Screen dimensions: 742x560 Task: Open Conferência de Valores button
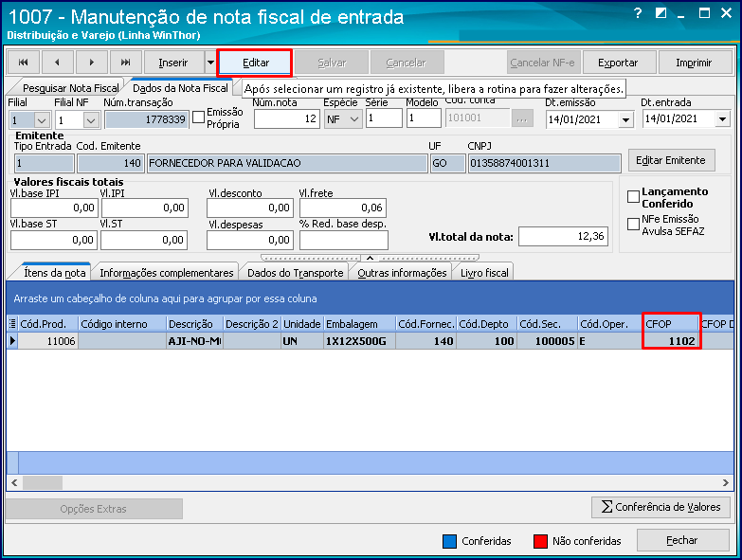[x=661, y=507]
